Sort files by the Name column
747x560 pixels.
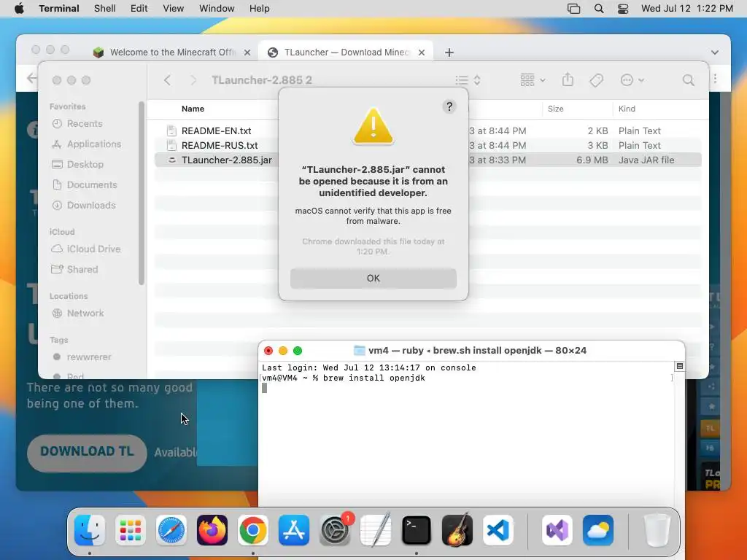click(x=193, y=109)
